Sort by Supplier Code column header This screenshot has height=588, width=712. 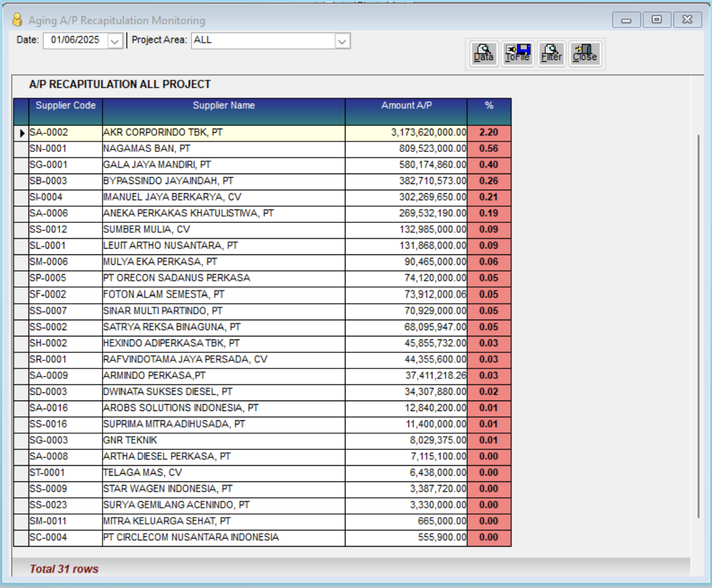[65, 111]
